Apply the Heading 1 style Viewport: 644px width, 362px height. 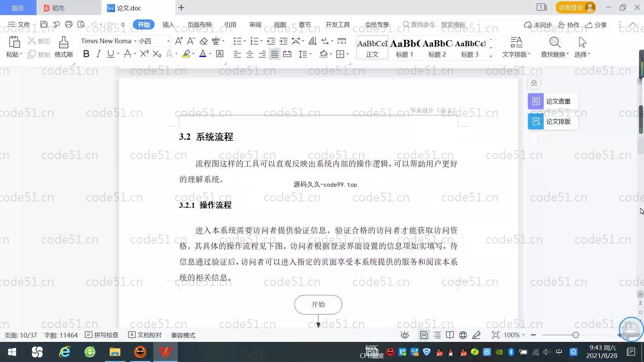pyautogui.click(x=405, y=48)
